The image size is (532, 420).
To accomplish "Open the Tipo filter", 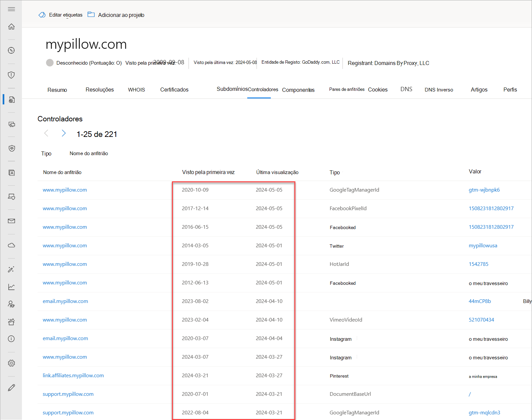I will [x=46, y=153].
